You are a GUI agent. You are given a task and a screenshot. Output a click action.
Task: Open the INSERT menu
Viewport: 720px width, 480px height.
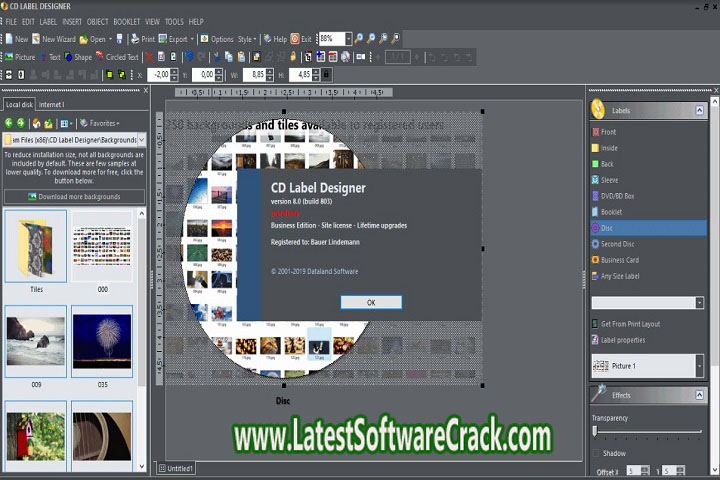72,22
